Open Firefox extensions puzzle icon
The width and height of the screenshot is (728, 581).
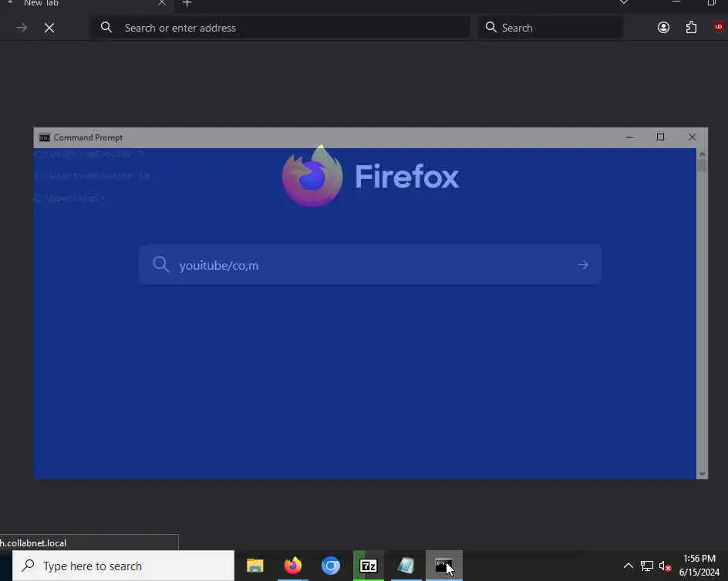coord(691,28)
